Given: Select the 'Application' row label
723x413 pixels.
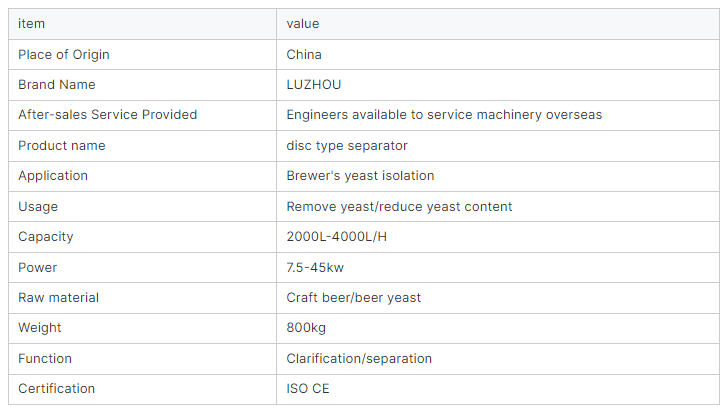Looking at the screenshot, I should click(53, 176).
